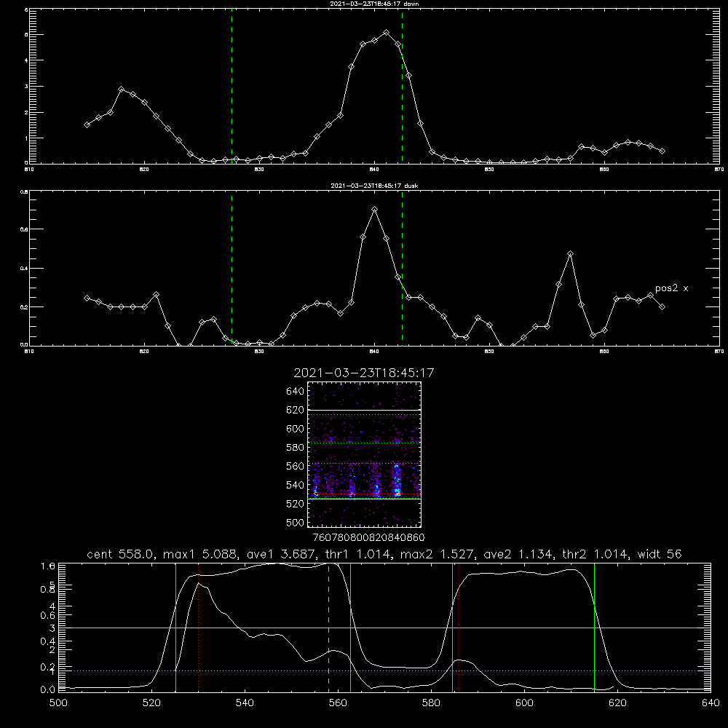Click spectrogram y-axis label 640
The height and width of the screenshot is (728, 728).
pyautogui.click(x=296, y=392)
